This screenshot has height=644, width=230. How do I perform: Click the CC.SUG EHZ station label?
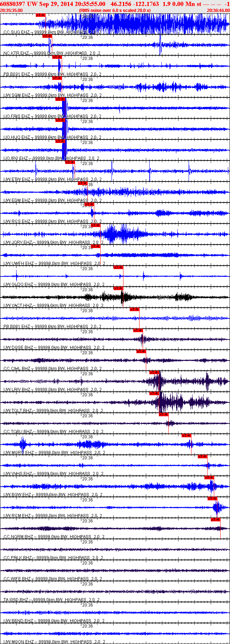[17, 32]
